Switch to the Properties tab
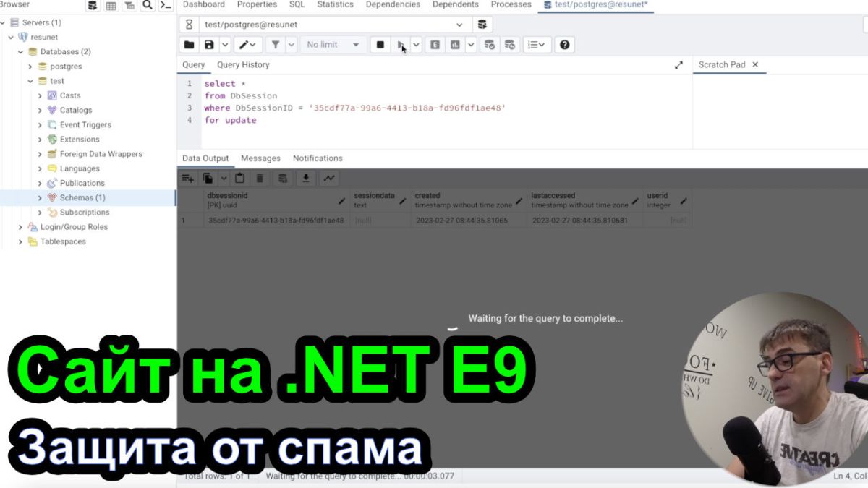The height and width of the screenshot is (488, 868). click(257, 4)
